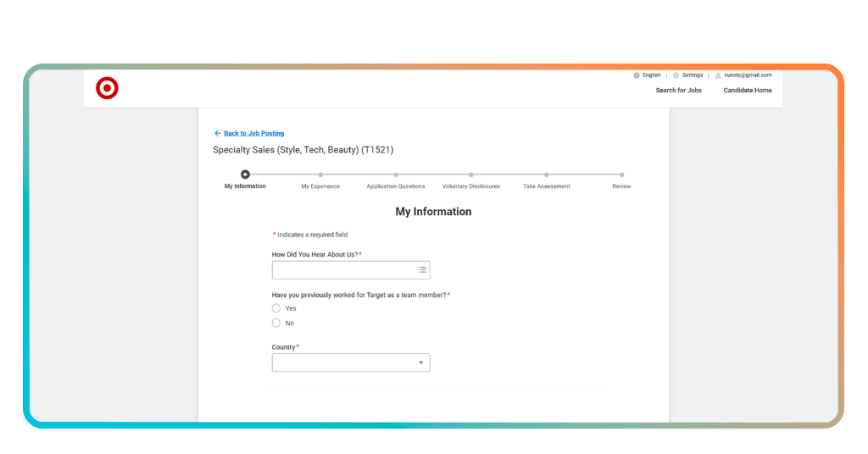Click the My Information progress circle
Image resolution: width=868 pixels, height=454 pixels.
point(245,174)
